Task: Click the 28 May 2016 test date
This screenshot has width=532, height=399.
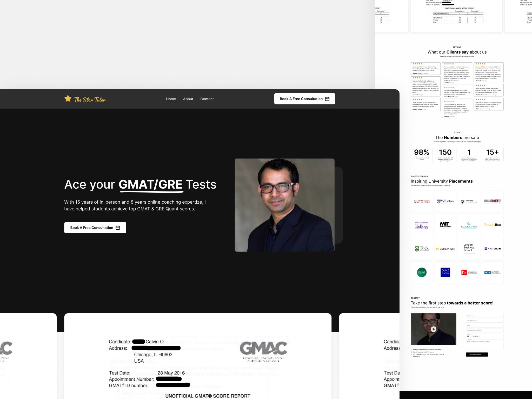Action: click(171, 373)
